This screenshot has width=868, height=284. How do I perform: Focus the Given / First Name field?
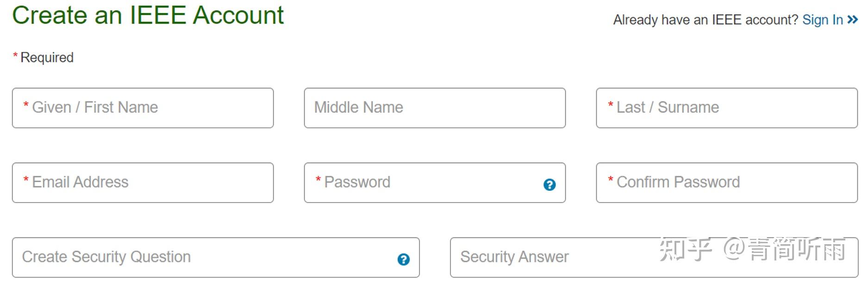[143, 108]
